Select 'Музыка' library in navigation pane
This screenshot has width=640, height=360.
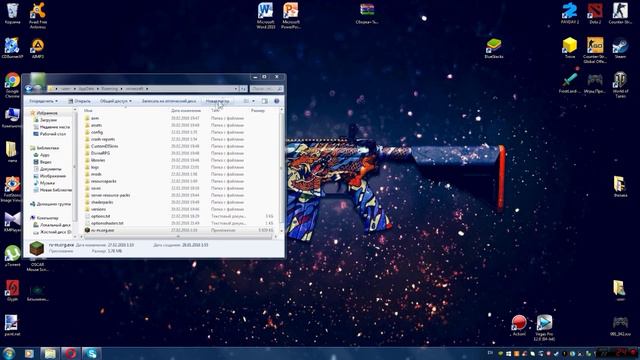(47, 183)
